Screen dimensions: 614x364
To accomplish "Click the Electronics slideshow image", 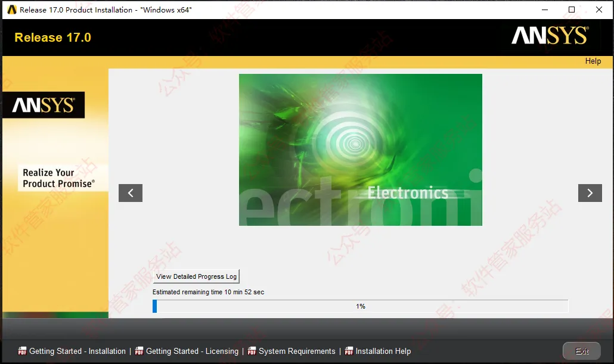I will [360, 150].
